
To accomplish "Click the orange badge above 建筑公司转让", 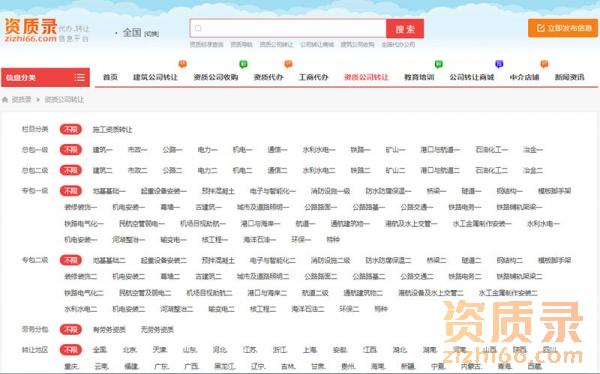I will coord(183,64).
